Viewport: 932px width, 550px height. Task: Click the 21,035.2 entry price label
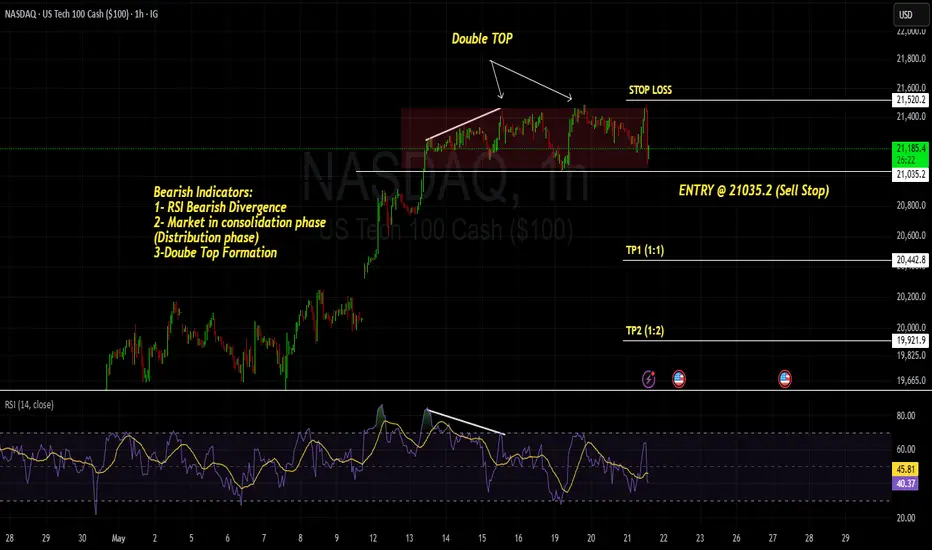(911, 174)
